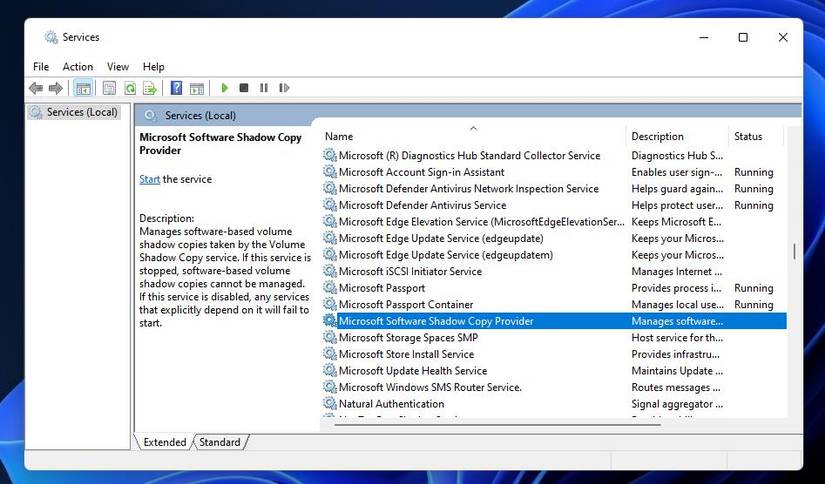Click the Forward arrow toolbar icon
Viewport: 825px width, 484px height.
click(x=56, y=88)
